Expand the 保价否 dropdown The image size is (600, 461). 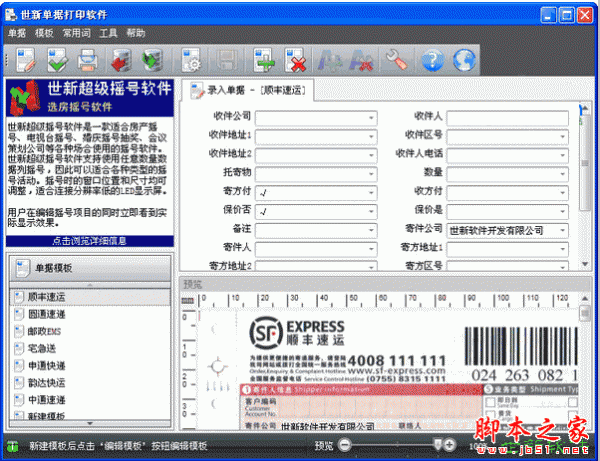[371, 212]
